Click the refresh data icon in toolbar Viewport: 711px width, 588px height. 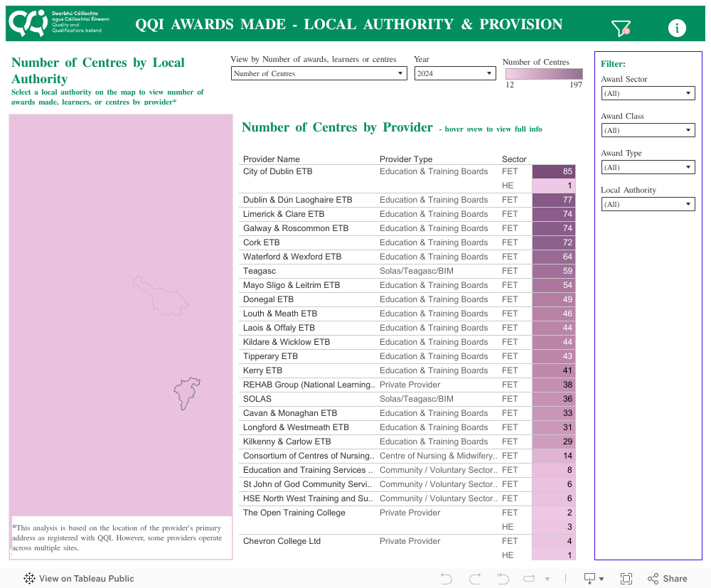530,579
